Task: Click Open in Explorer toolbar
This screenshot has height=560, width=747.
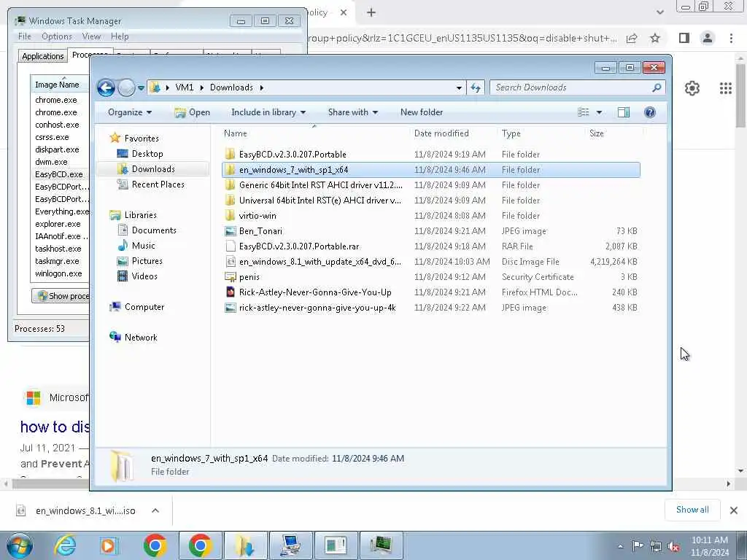Action: tap(193, 112)
